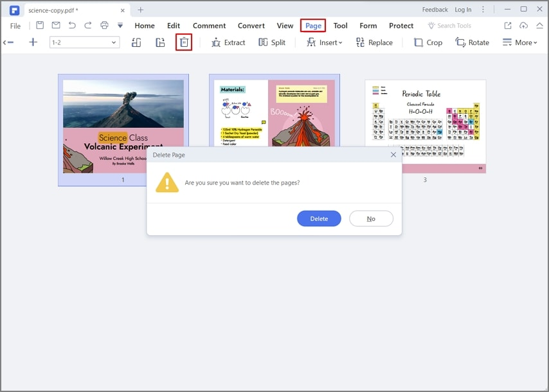Click No to cancel page deletion
Screen dimensions: 549x392
(x=371, y=218)
